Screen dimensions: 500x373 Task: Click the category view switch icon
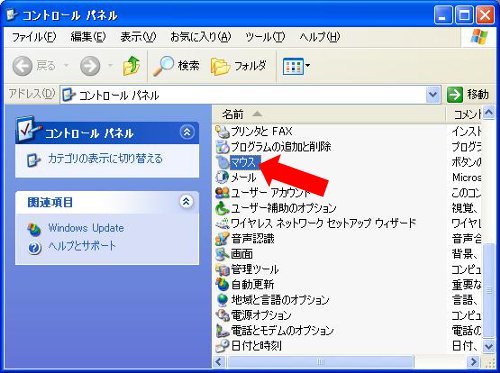coord(33,160)
